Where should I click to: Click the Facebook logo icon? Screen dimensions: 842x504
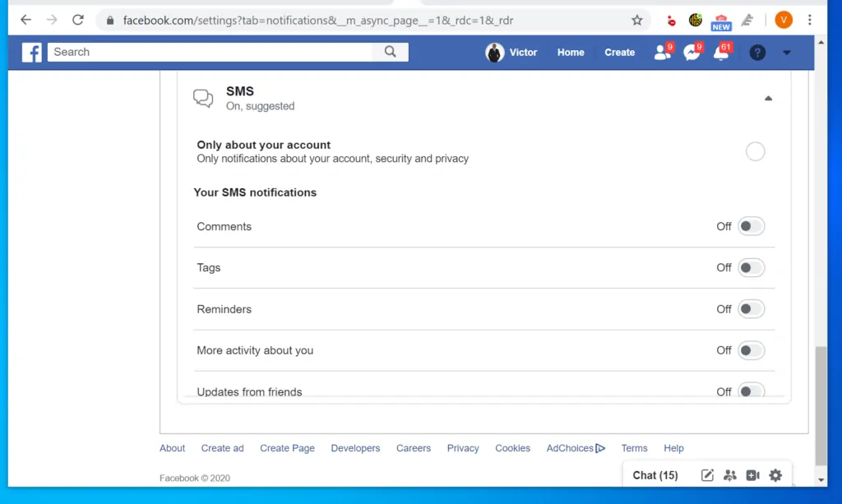coord(32,52)
